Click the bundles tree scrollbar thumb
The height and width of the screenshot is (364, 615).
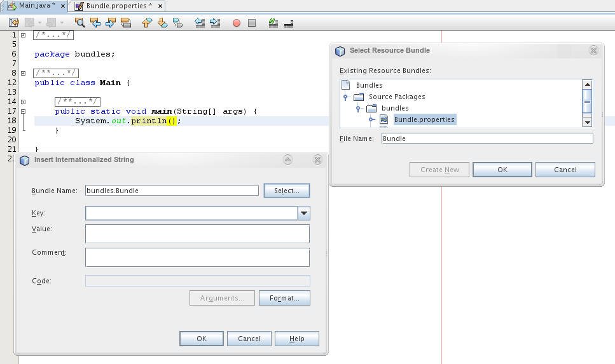click(587, 101)
